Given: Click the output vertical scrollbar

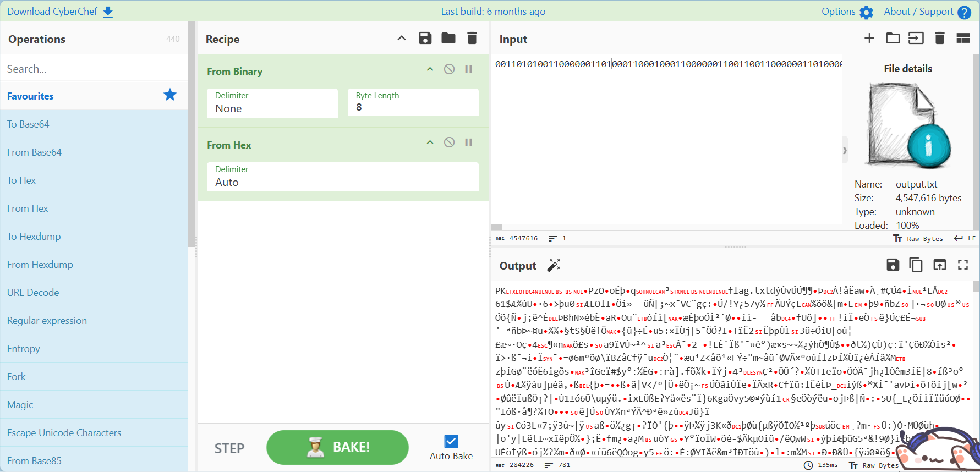Looking at the screenshot, I should point(976,286).
